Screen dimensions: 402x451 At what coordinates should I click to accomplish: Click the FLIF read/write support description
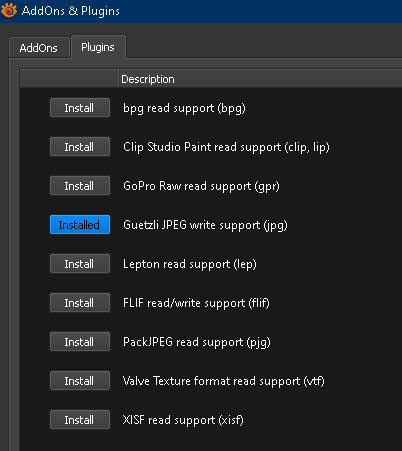coord(196,303)
